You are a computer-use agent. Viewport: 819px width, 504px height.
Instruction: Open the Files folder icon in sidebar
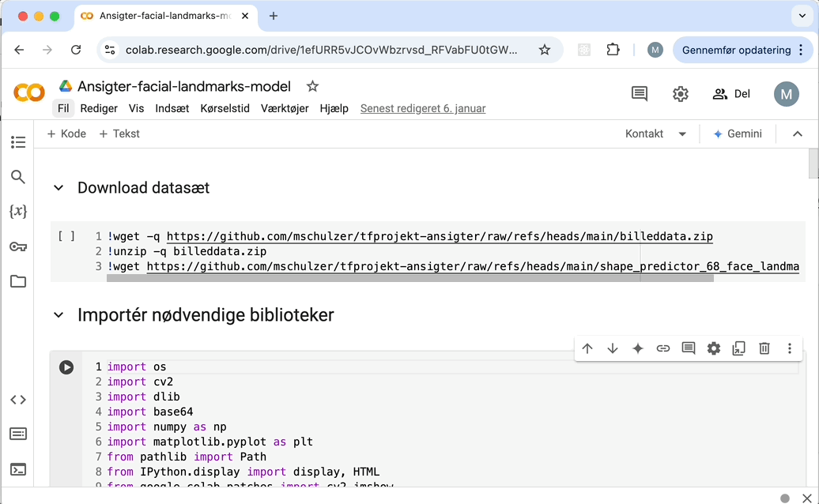pyautogui.click(x=18, y=281)
